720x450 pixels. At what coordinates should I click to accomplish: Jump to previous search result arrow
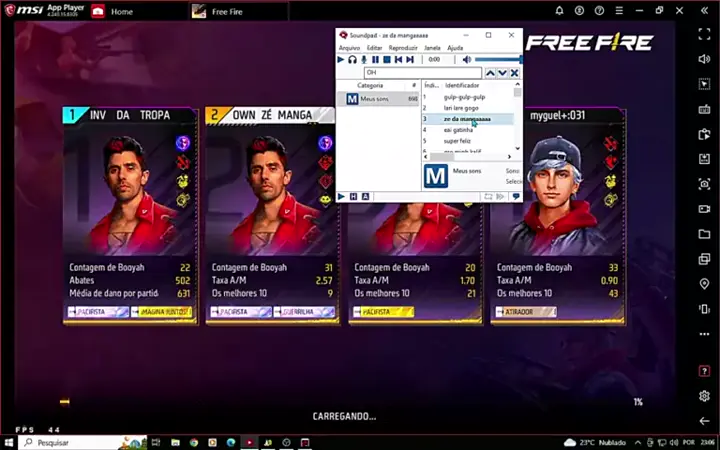pos(491,73)
